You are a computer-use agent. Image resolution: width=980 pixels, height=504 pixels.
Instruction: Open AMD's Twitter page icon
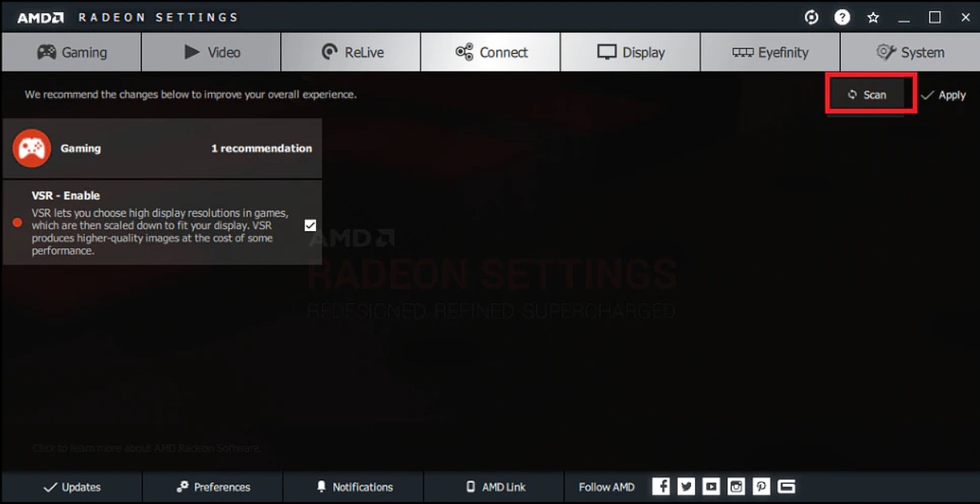point(687,486)
